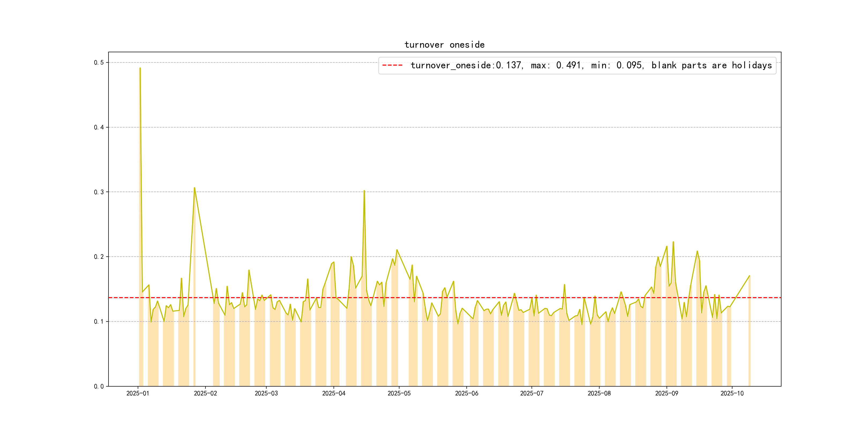The image size is (868, 434).
Task: Click the 0.1 y-axis tick label
Action: click(x=99, y=321)
